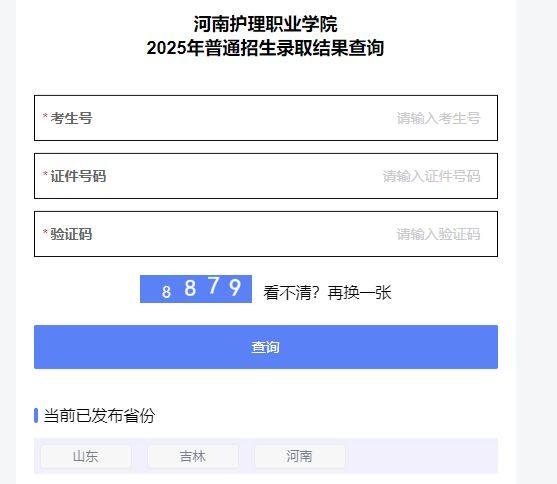Focus the 请输入验证码 input field
The width and height of the screenshot is (557, 484).
point(266,234)
